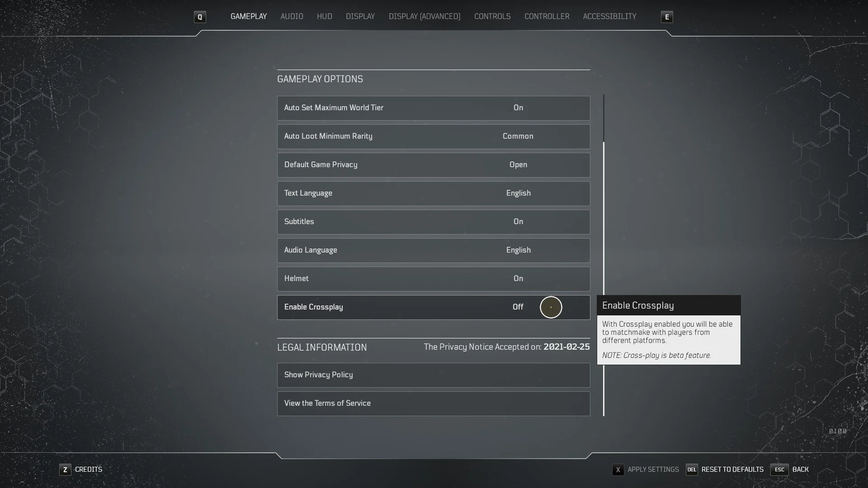This screenshot has width=868, height=488.
Task: Click View the Terms of Service
Action: click(434, 404)
